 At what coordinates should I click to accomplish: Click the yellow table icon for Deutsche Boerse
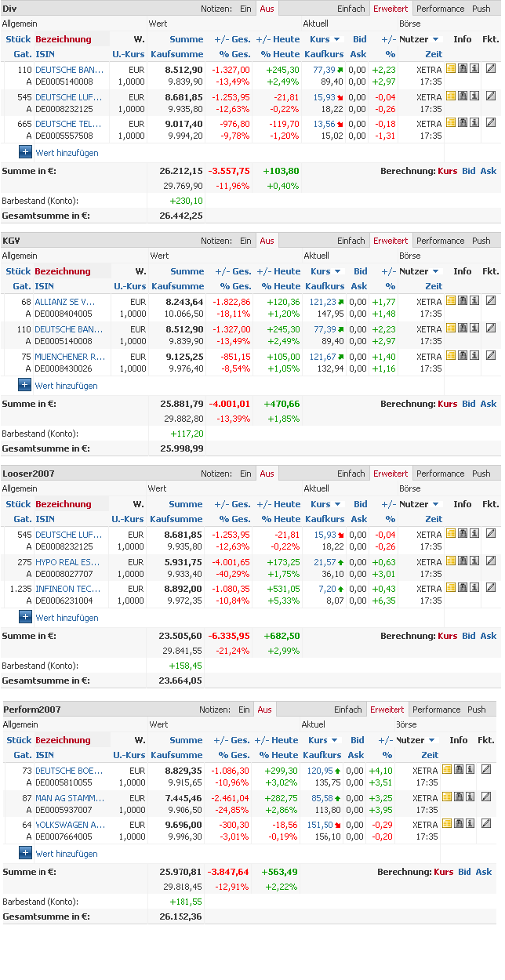point(447,770)
